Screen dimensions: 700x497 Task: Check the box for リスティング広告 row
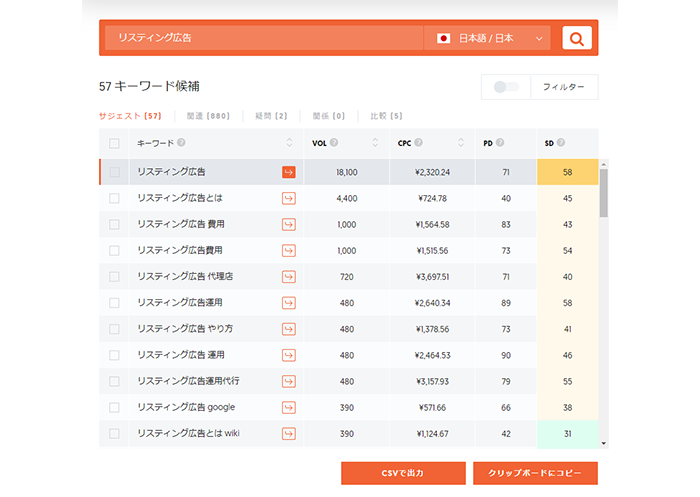pos(114,172)
